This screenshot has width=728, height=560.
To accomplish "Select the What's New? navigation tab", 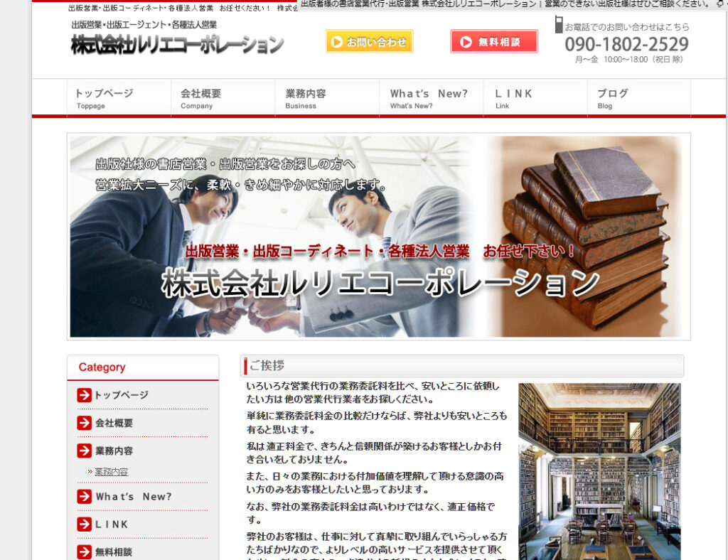I will click(431, 98).
